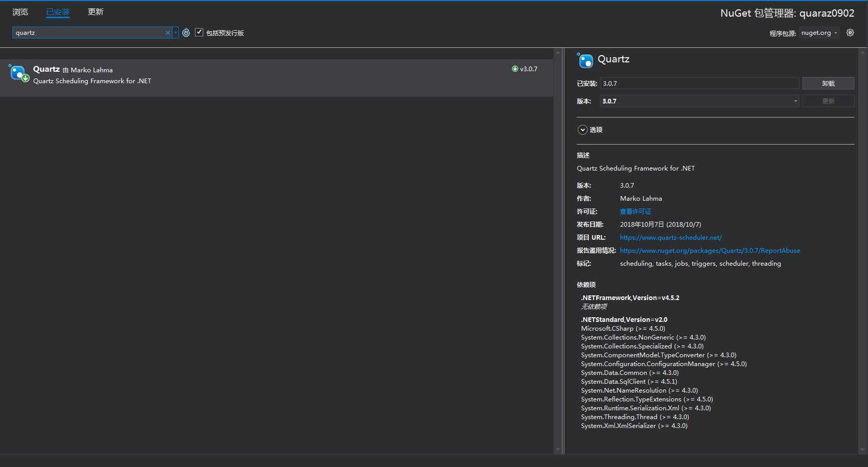Open the quartz-scheduler.net project URL
Viewport: 868px width, 467px height.
pyautogui.click(x=670, y=238)
